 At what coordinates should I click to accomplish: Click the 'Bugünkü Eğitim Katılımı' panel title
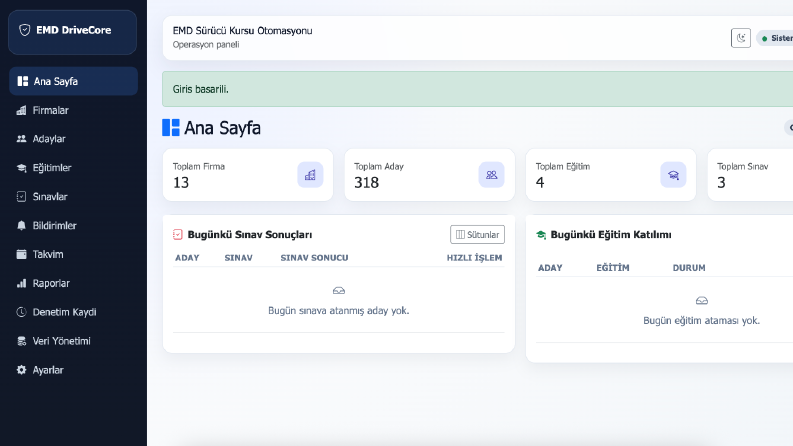click(611, 235)
